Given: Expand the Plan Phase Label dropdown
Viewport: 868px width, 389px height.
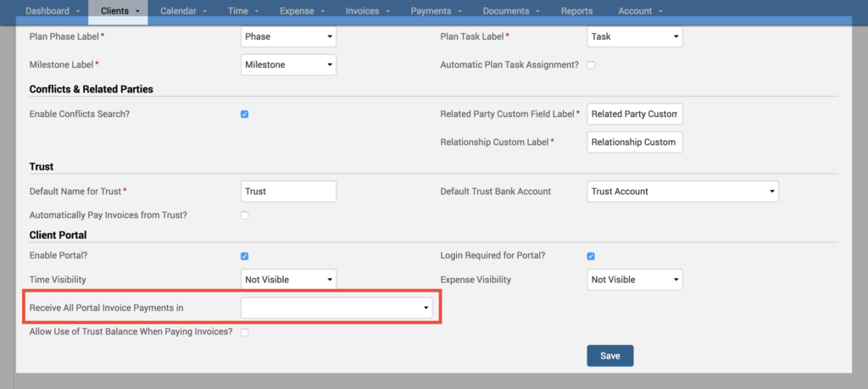Looking at the screenshot, I should click(288, 37).
